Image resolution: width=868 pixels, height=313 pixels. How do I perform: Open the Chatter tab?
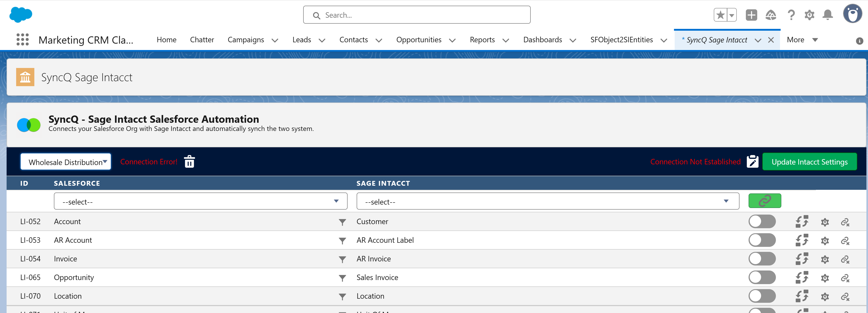202,40
